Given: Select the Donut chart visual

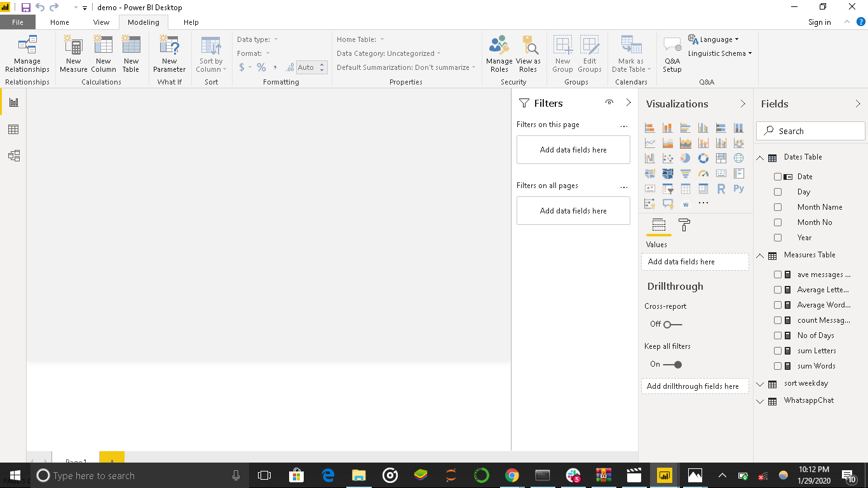Looking at the screenshot, I should pyautogui.click(x=703, y=158).
